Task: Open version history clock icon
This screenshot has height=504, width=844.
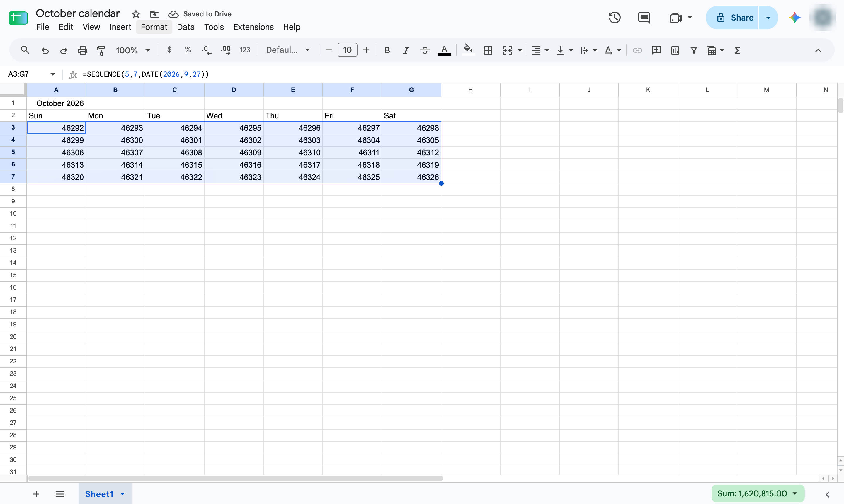Action: coord(615,18)
